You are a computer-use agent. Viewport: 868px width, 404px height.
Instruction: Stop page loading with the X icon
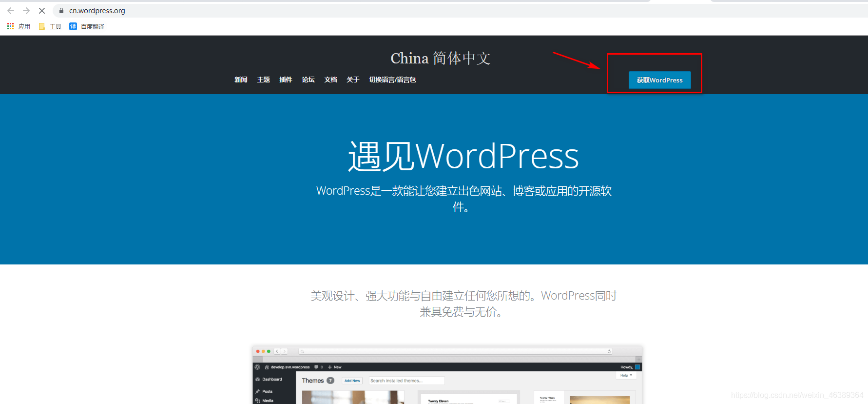click(42, 11)
